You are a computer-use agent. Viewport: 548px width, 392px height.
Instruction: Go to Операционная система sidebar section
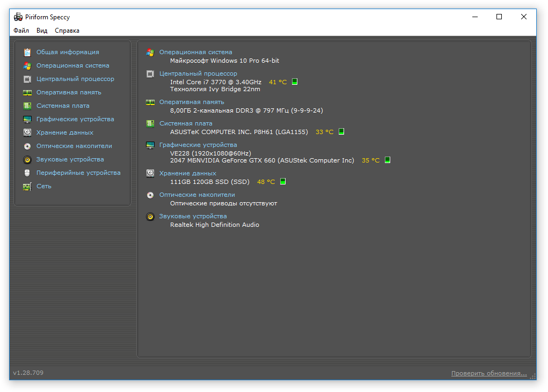point(72,65)
